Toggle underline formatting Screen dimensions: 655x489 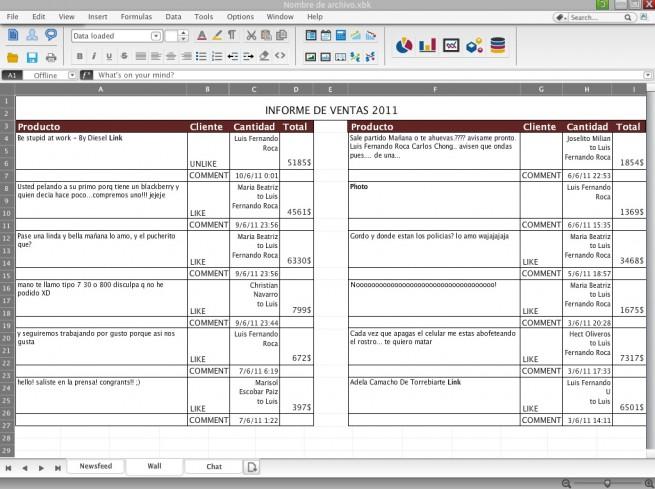[x=109, y=56]
